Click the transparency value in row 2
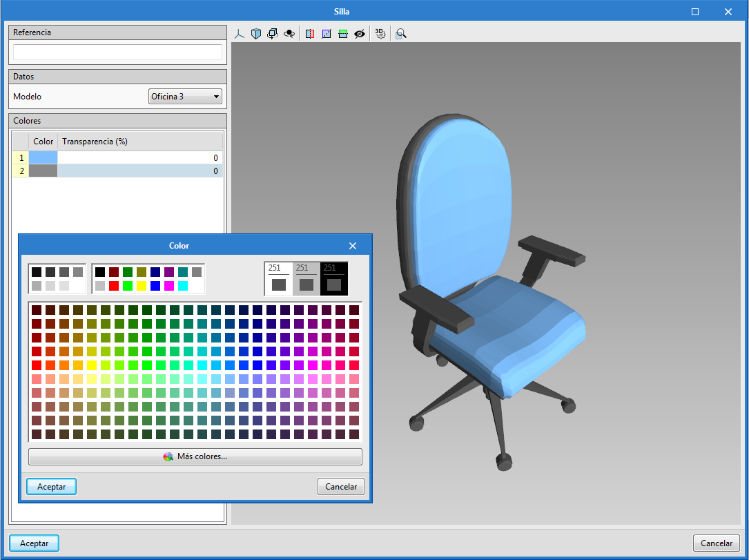 [140, 171]
